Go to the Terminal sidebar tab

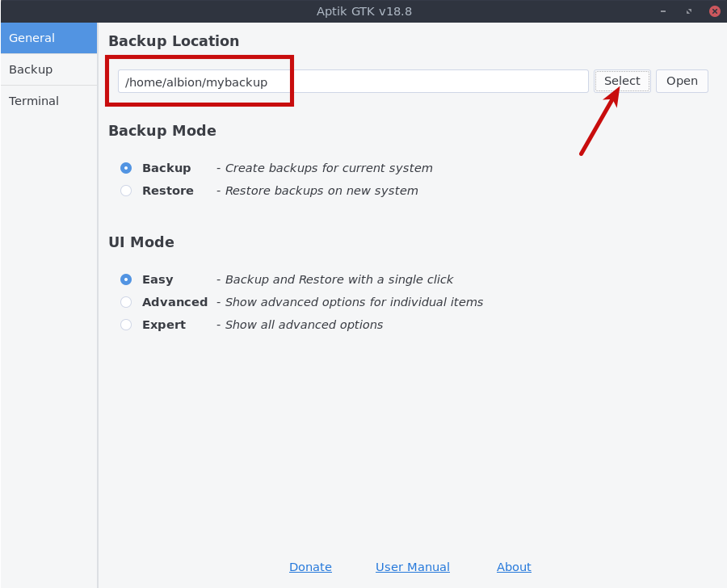point(48,101)
